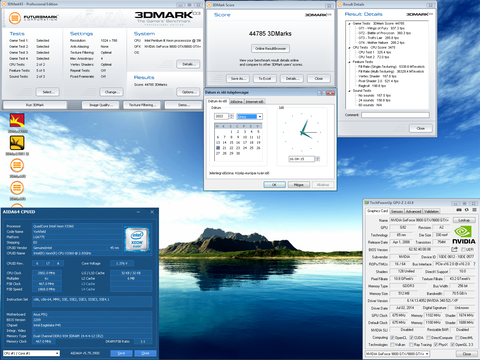Screen dimensions: 480x360
Task: Toggle the Vulkan checkbox in GPU-Z
Action: [392, 344]
